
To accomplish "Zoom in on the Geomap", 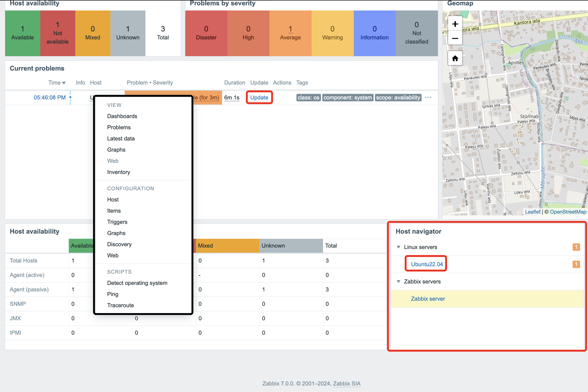I will point(455,24).
